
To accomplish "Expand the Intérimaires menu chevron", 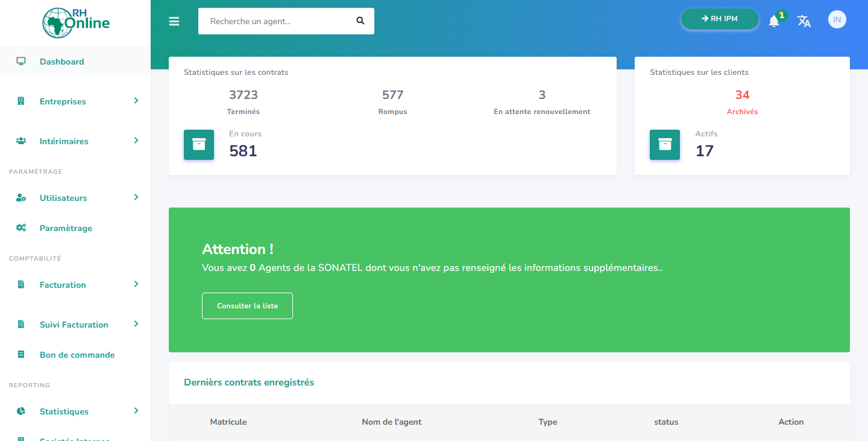I will pos(136,141).
